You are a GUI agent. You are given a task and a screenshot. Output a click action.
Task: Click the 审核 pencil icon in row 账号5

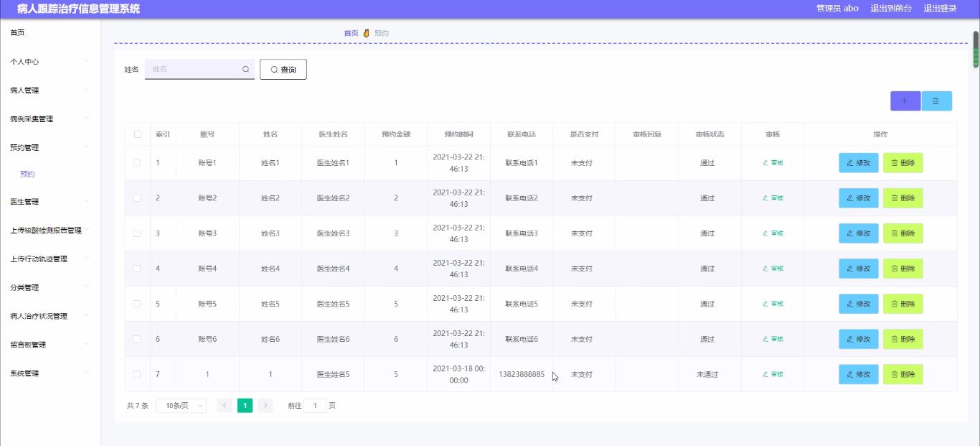[765, 304]
